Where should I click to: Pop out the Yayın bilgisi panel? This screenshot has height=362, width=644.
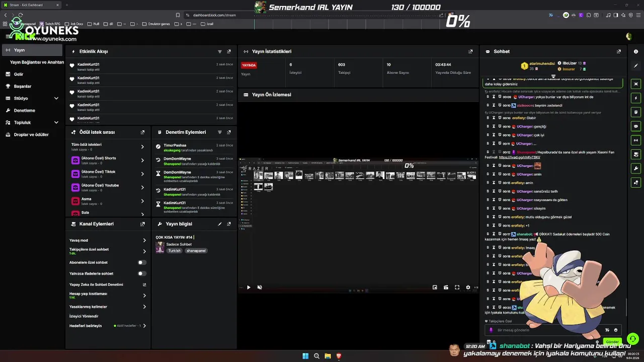(229, 224)
